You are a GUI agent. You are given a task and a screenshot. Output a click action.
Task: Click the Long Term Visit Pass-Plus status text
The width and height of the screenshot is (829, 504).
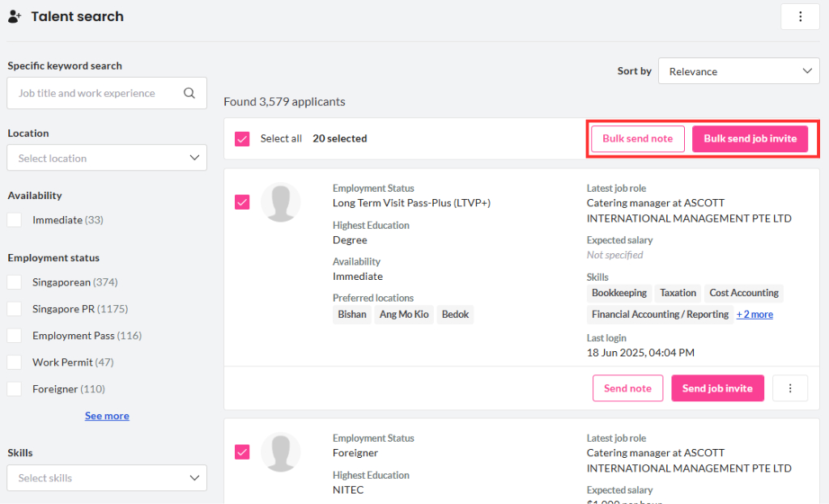tap(411, 203)
